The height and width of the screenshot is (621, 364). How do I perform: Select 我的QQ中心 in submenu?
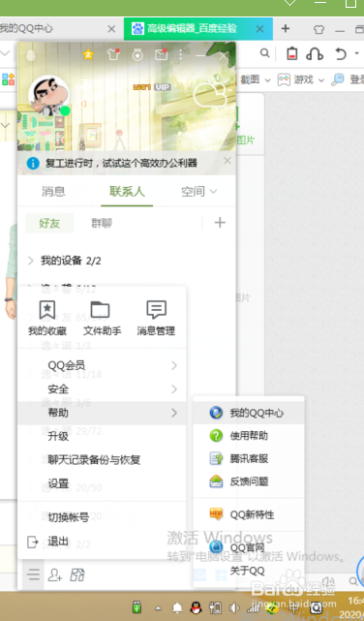(249, 413)
